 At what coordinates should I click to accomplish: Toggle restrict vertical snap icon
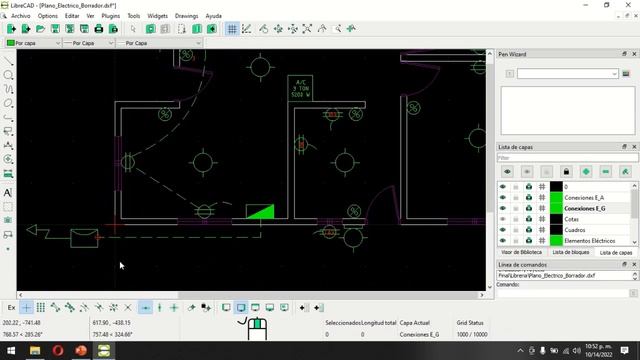(x=160, y=308)
